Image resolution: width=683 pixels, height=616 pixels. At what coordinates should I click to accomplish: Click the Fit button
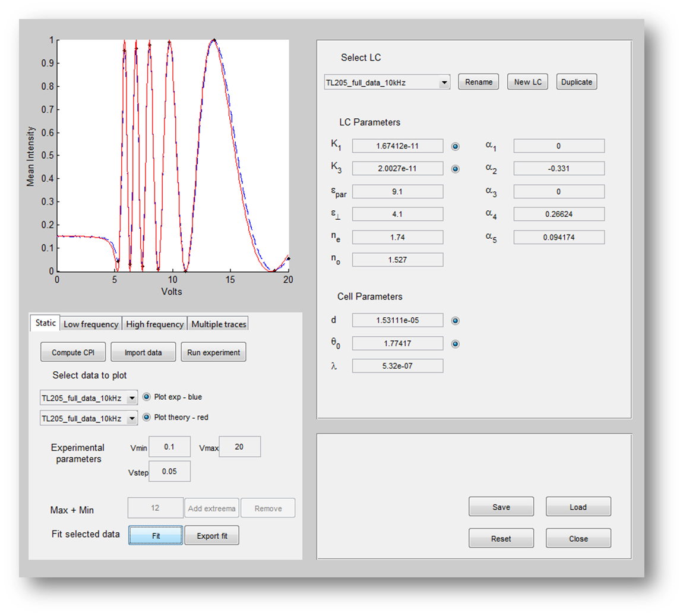[156, 536]
